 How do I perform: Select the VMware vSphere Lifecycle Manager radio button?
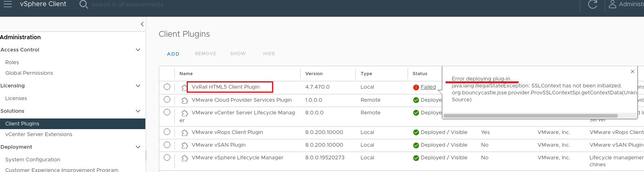(x=167, y=157)
